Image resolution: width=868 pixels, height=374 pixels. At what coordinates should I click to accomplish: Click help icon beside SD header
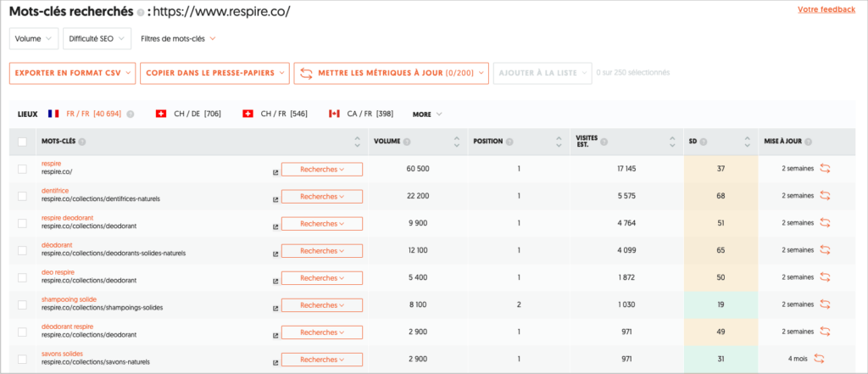click(704, 142)
